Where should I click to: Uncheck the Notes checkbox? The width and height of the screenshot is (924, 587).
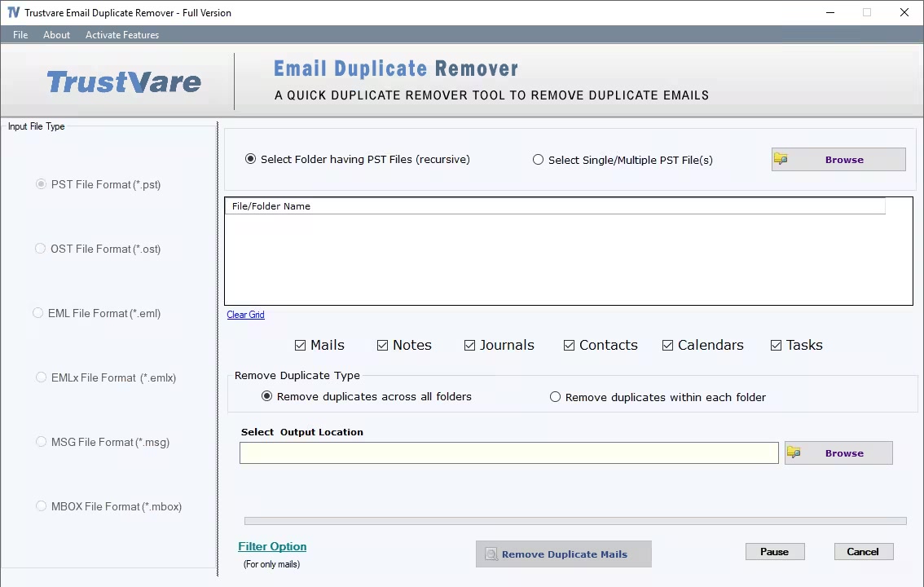382,346
